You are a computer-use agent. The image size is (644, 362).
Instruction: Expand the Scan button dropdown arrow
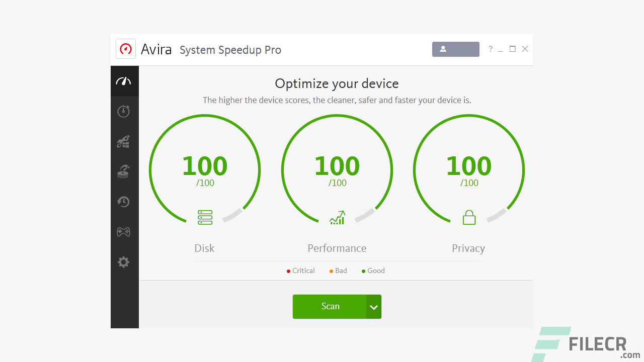click(373, 307)
